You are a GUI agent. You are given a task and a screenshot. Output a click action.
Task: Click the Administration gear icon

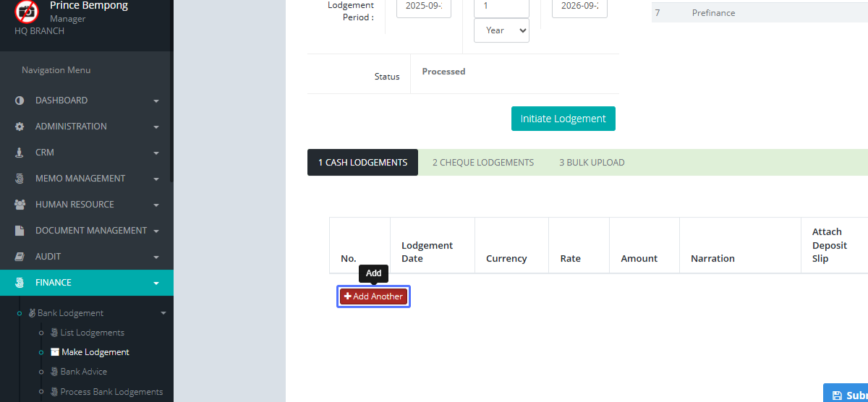[20, 127]
